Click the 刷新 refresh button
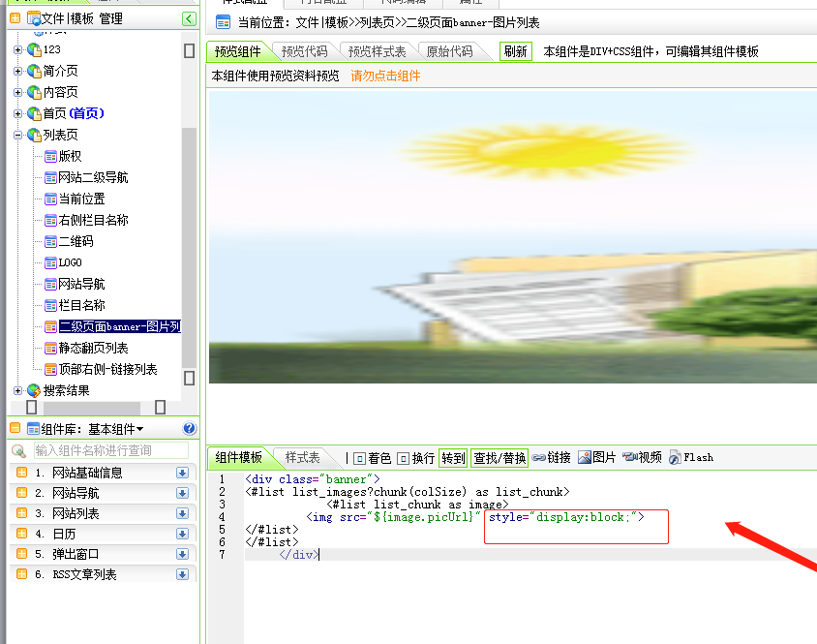 (515, 51)
